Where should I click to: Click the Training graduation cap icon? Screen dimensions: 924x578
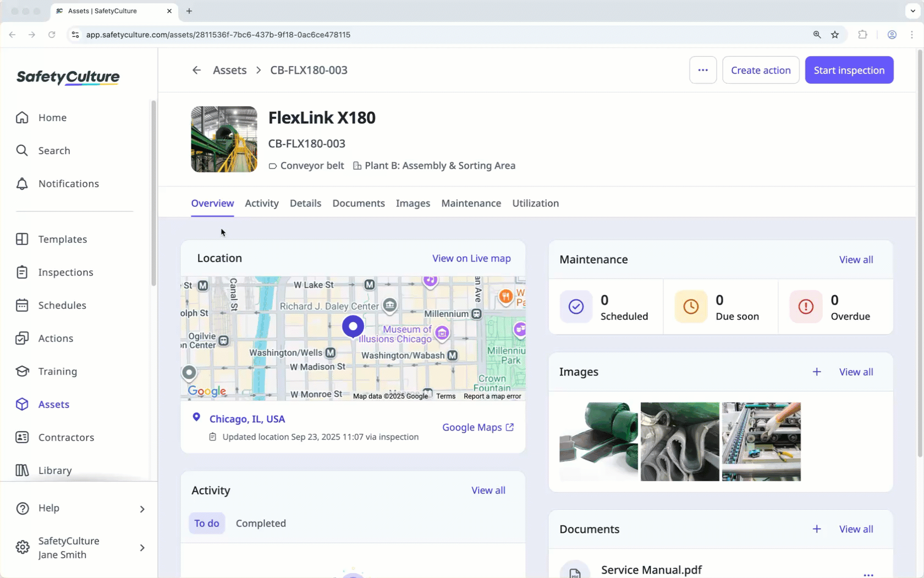[x=22, y=371]
